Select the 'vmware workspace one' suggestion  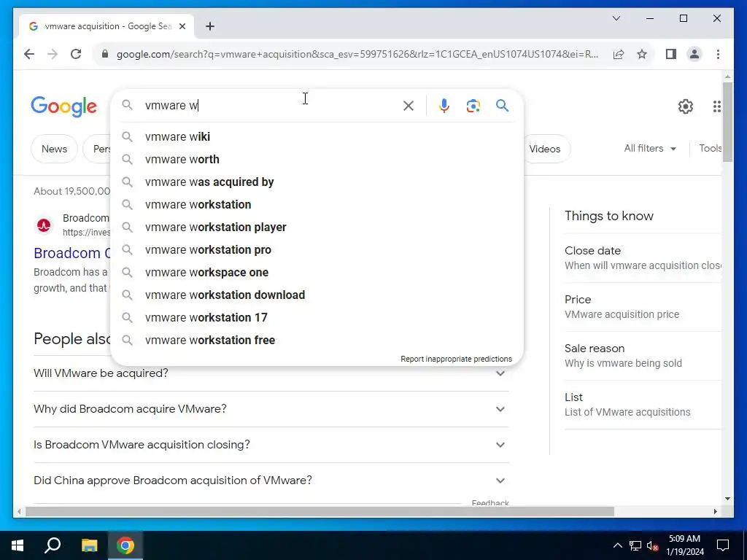317,273
